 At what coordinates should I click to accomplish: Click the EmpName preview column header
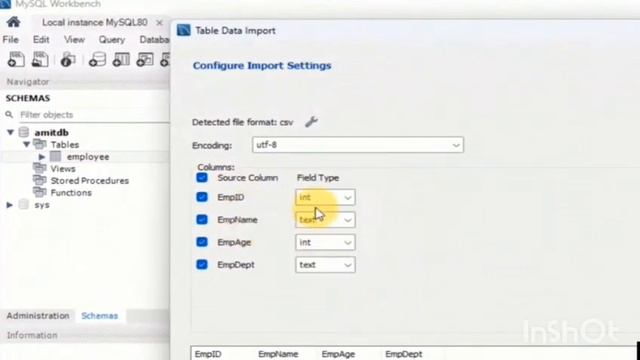pos(278,354)
